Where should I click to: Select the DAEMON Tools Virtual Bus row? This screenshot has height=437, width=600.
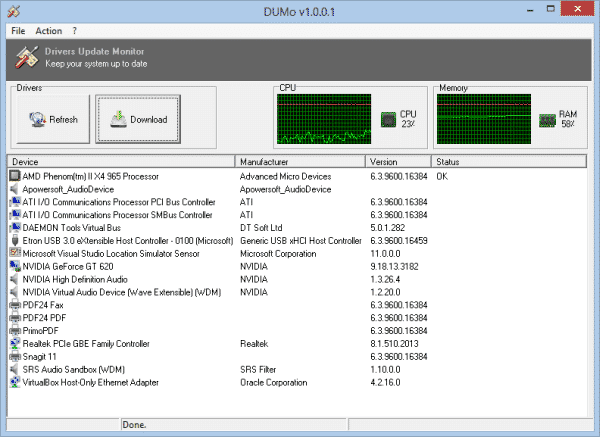69,228
